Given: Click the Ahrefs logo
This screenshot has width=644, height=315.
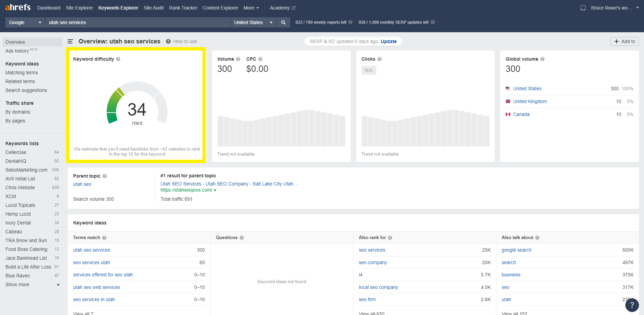Looking at the screenshot, I should (18, 7).
